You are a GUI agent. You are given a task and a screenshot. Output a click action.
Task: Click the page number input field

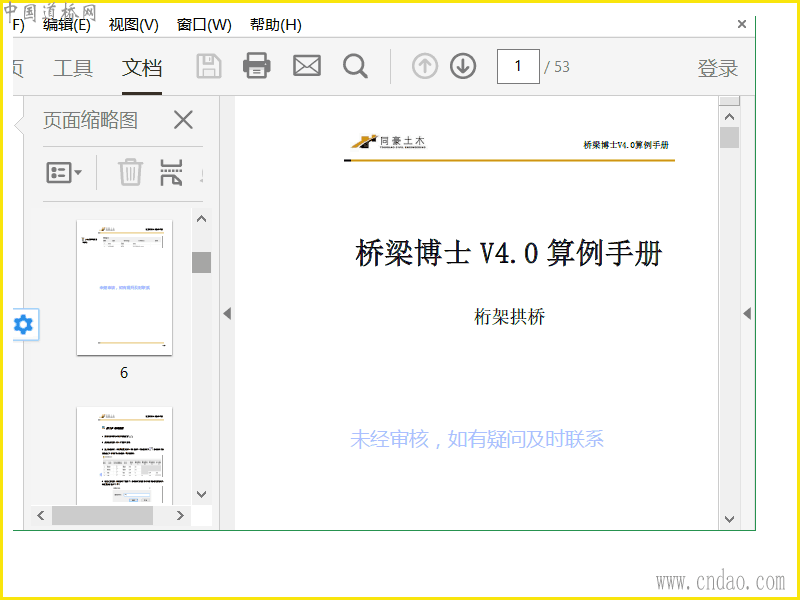(518, 66)
